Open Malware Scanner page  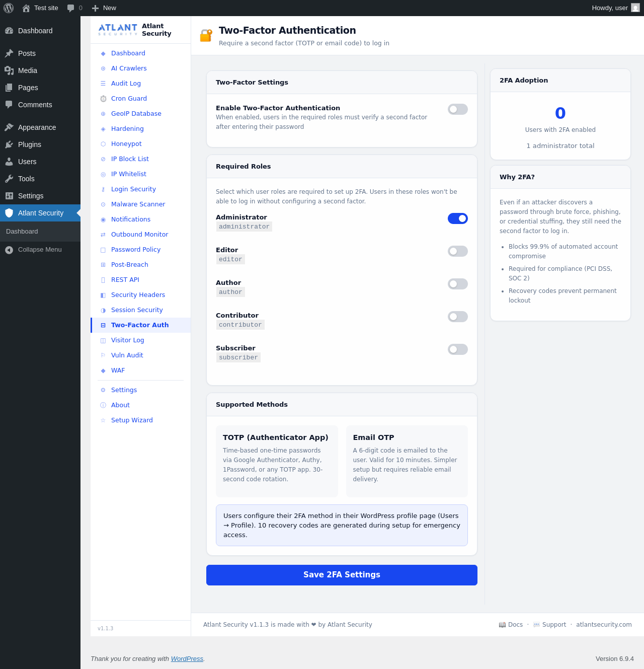click(140, 204)
